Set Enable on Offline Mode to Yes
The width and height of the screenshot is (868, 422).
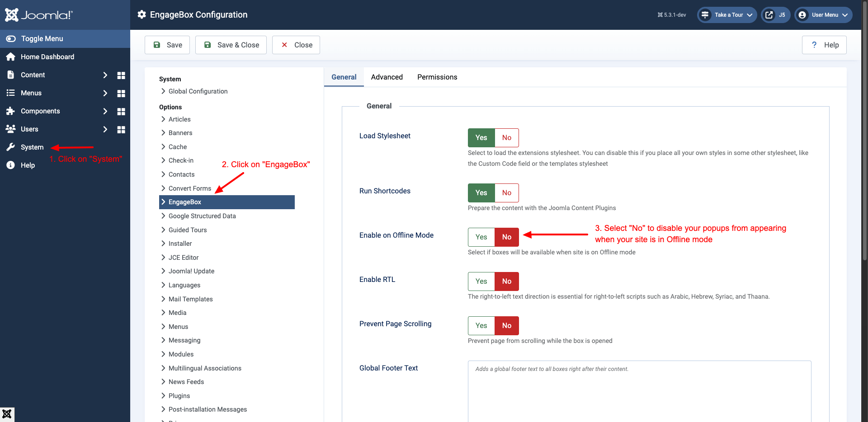[481, 237]
